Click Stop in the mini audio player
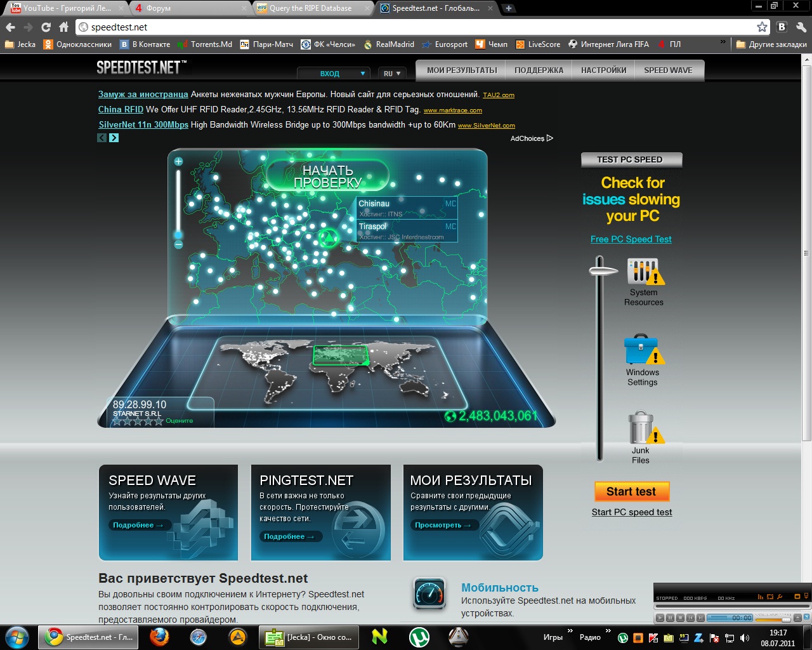Viewport: 812px width, 650px height. point(680,618)
